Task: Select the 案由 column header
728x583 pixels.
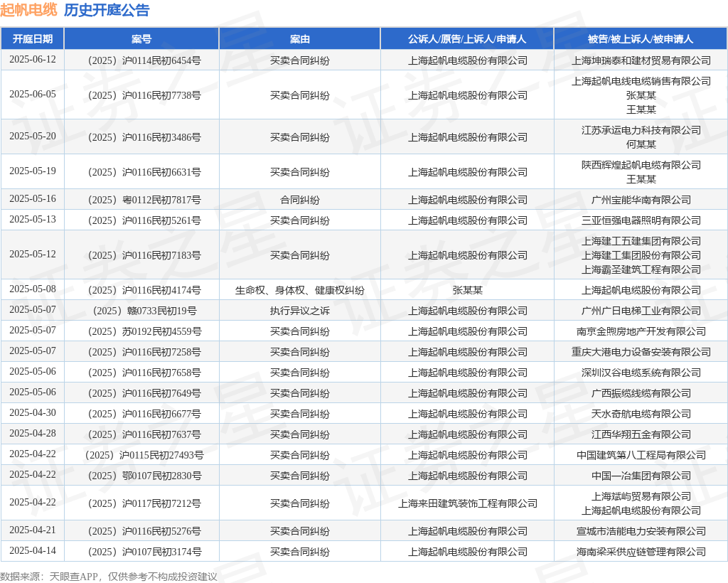Action: coord(300,39)
